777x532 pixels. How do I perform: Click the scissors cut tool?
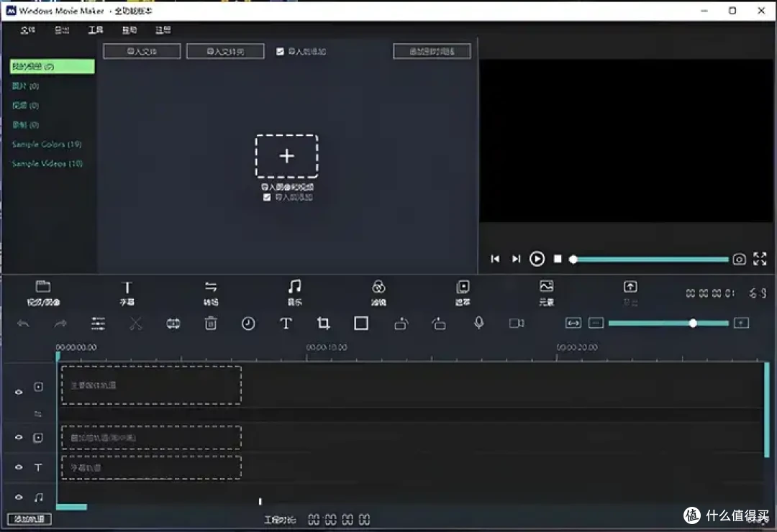[135, 324]
